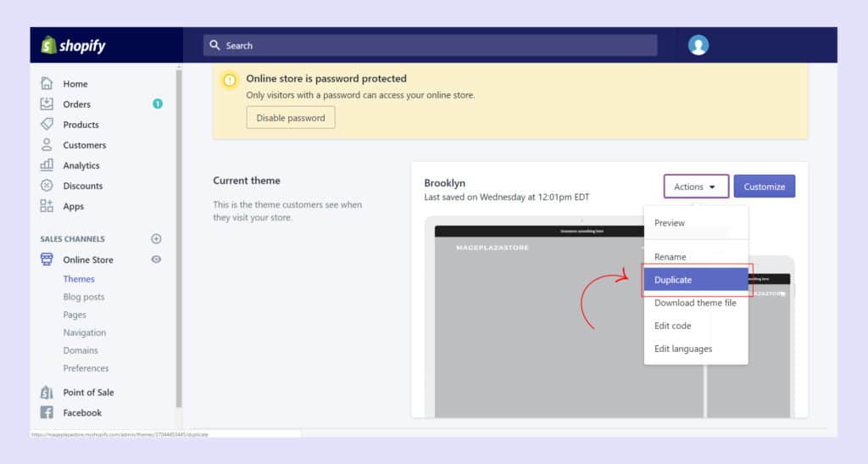Click the Point of Sale bag icon

(47, 392)
